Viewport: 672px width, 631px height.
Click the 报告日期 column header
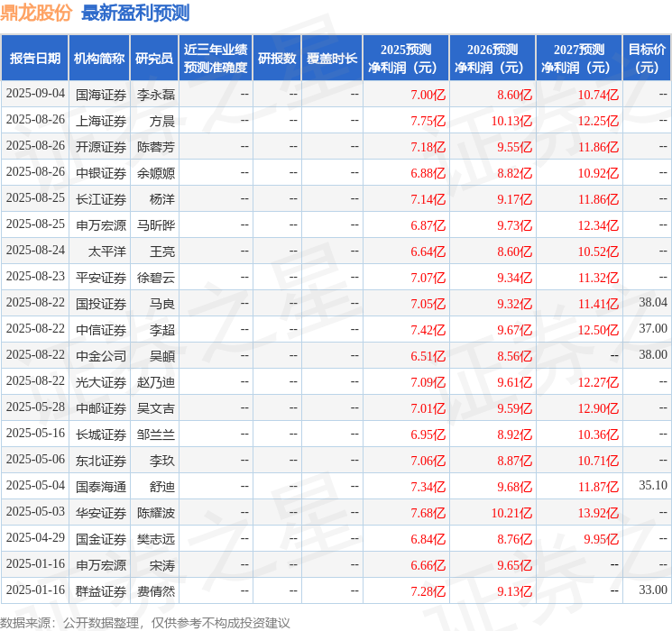(x=34, y=59)
